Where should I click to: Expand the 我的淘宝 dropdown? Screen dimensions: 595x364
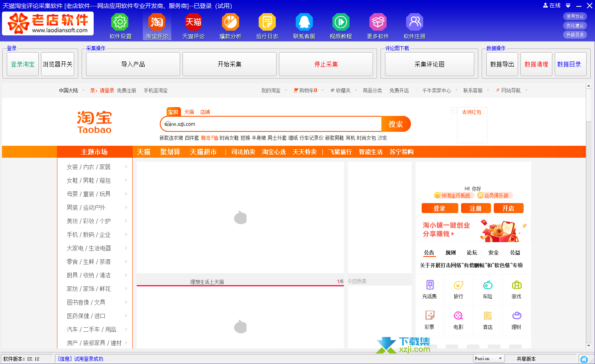(286, 90)
